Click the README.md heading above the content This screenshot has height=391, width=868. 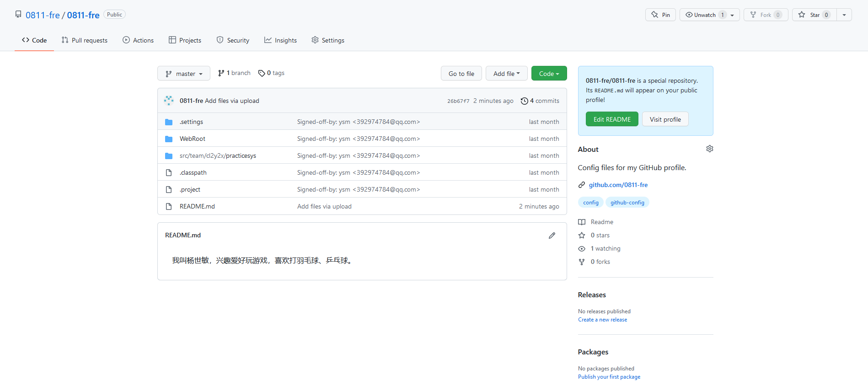(183, 235)
